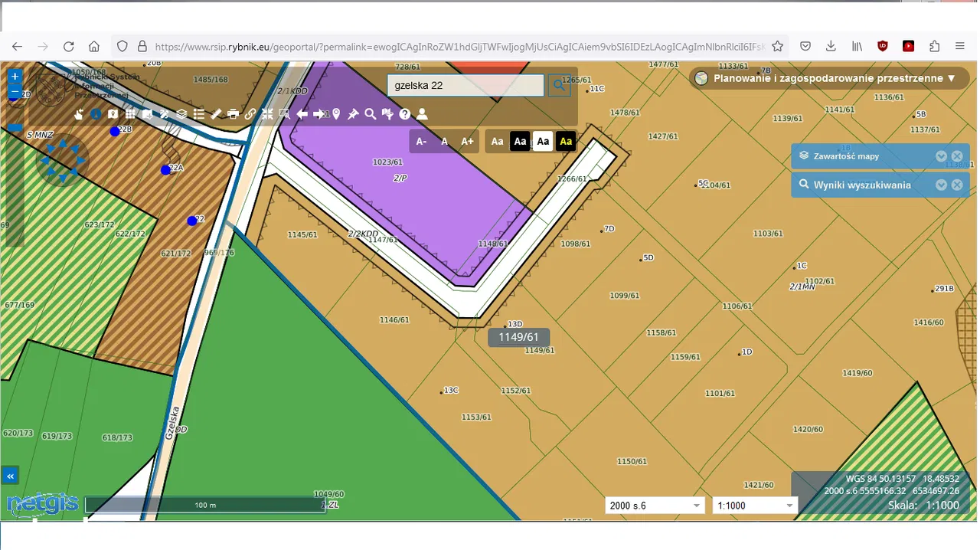Open the layers stack tool
The height and width of the screenshot is (550, 980).
181,114
